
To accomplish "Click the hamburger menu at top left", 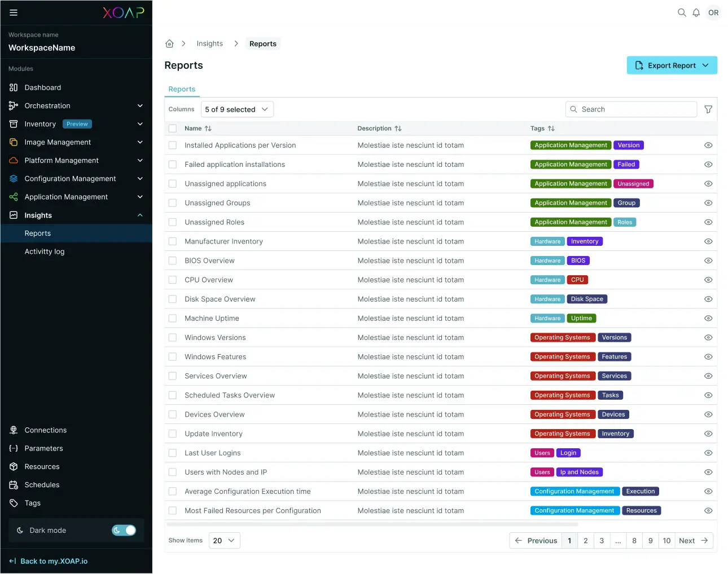I will [14, 12].
